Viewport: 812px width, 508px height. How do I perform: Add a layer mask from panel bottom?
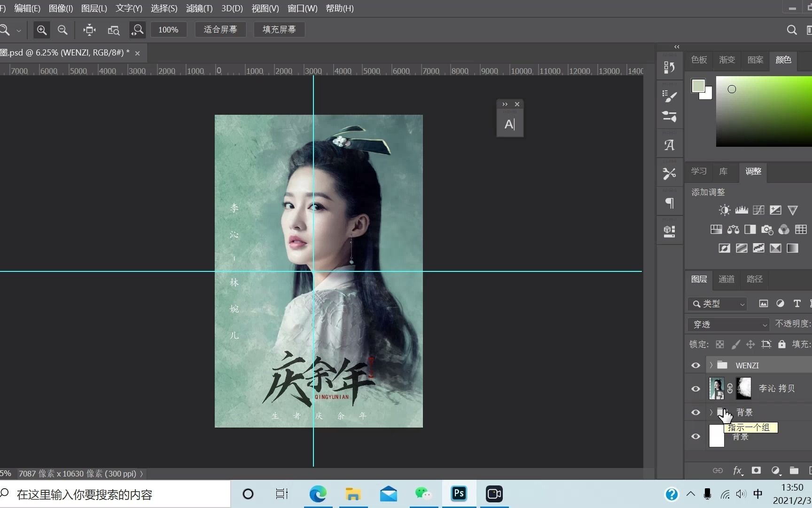(756, 470)
